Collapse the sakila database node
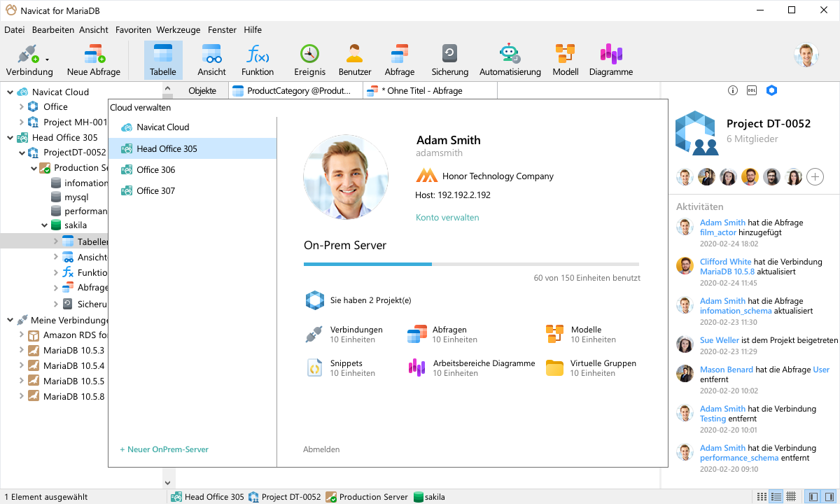840x504 pixels. click(x=45, y=225)
